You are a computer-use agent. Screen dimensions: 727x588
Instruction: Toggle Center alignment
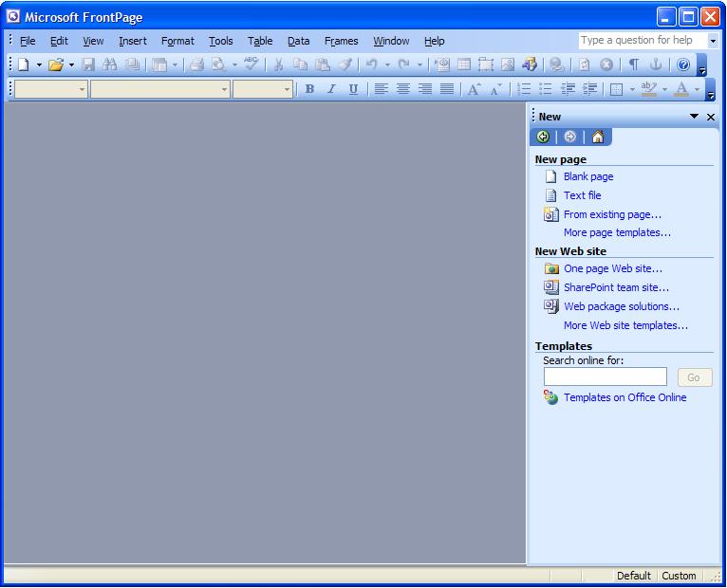(403, 89)
